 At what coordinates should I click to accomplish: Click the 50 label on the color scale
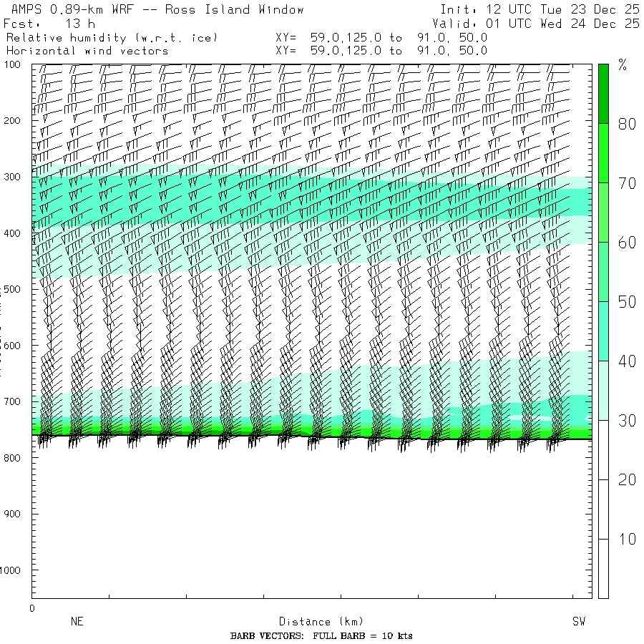click(x=627, y=302)
